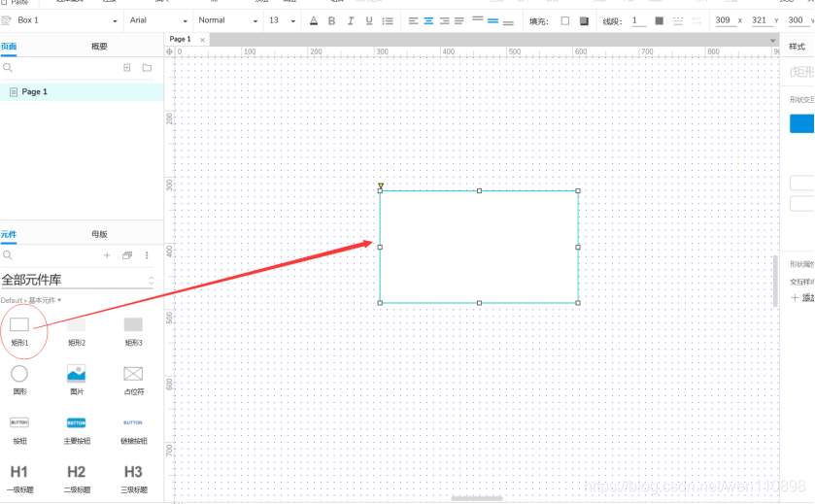This screenshot has width=815, height=504.
Task: Click the bullet list icon
Action: 388,20
